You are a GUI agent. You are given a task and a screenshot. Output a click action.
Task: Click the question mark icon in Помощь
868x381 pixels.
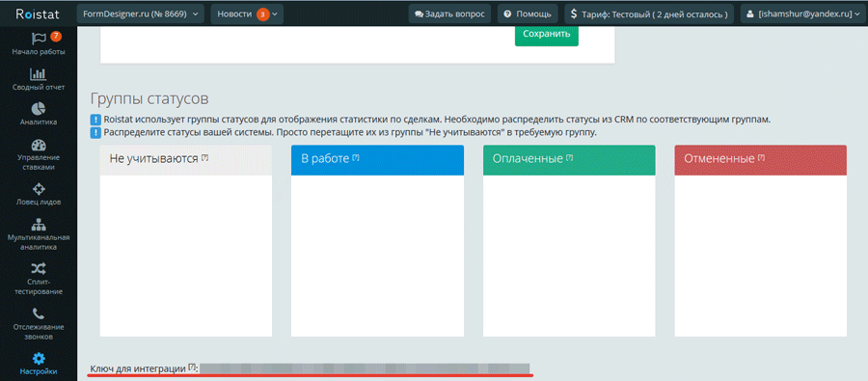tap(507, 14)
